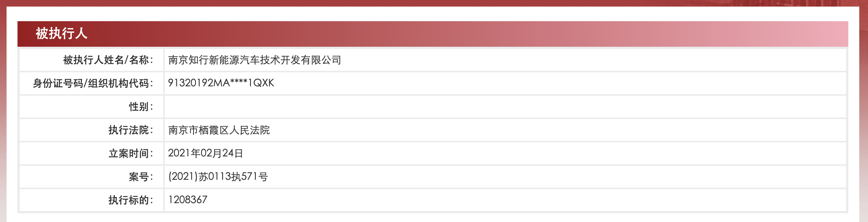The width and height of the screenshot is (868, 222).
Task: Select the execution amount 1208367
Action: click(188, 200)
